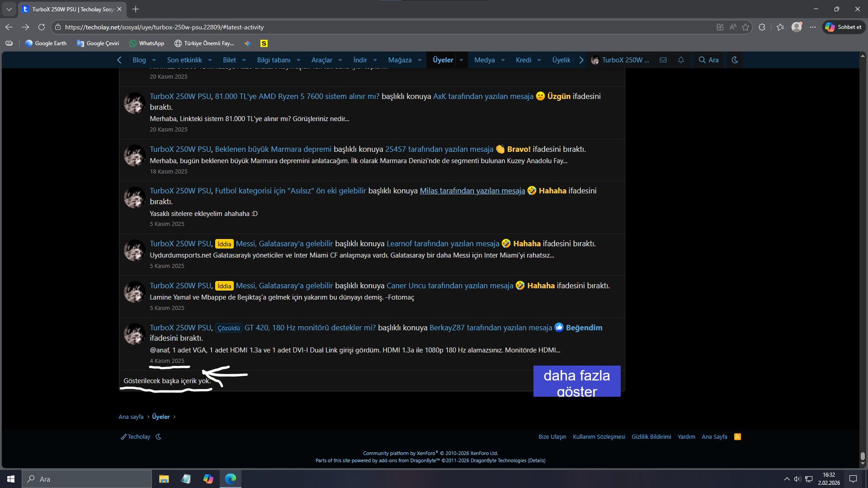Open the 81.000 TL'ye AMD Ryzen 5 7600 thread
Screen dimensions: 868x488
click(x=297, y=96)
